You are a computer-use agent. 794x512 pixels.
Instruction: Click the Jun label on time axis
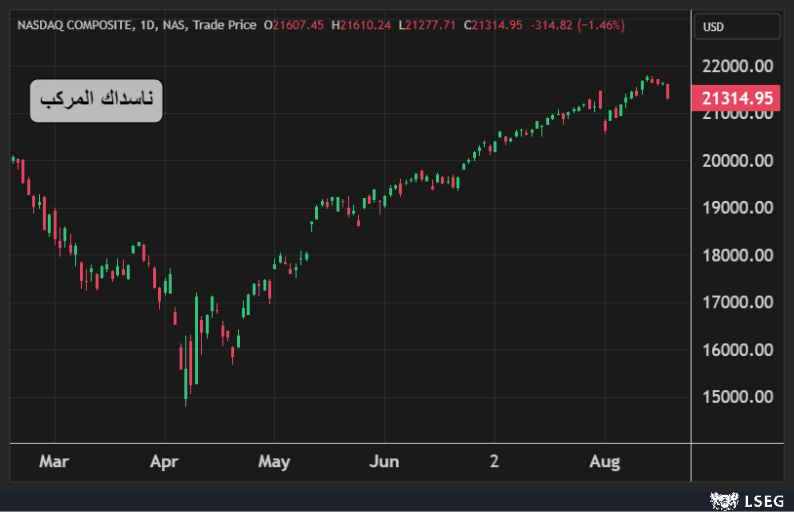coord(383,461)
